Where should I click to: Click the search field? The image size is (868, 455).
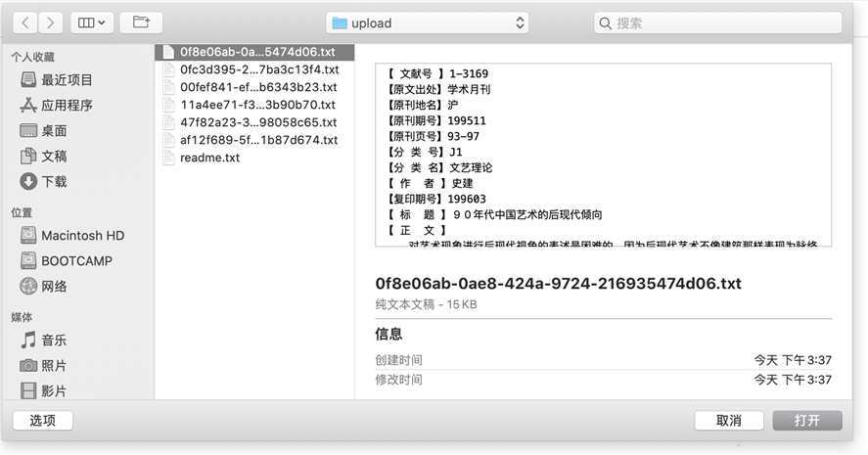coord(718,23)
